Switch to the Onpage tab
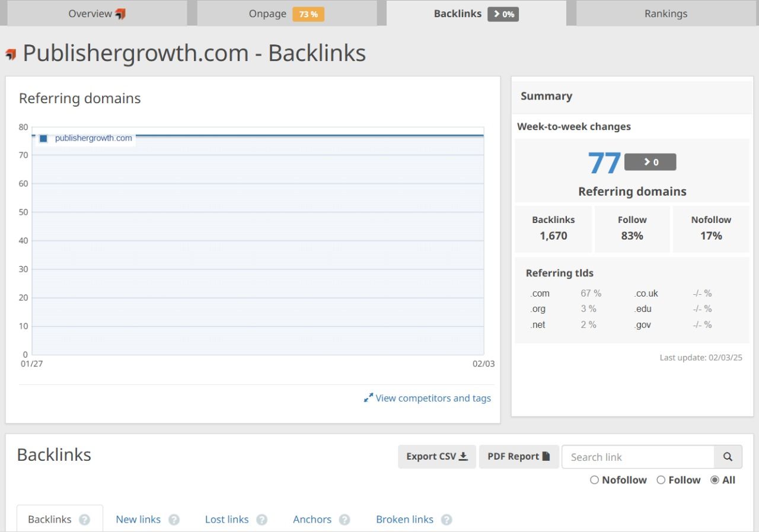The height and width of the screenshot is (532, 759). pyautogui.click(x=286, y=13)
